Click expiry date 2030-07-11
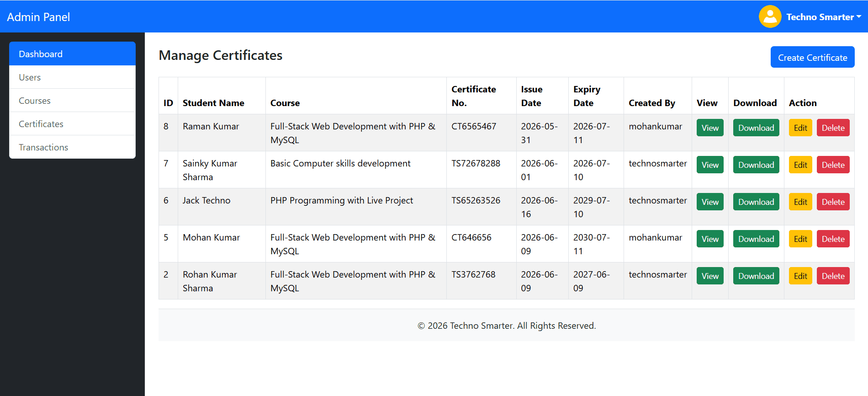 [x=592, y=244]
